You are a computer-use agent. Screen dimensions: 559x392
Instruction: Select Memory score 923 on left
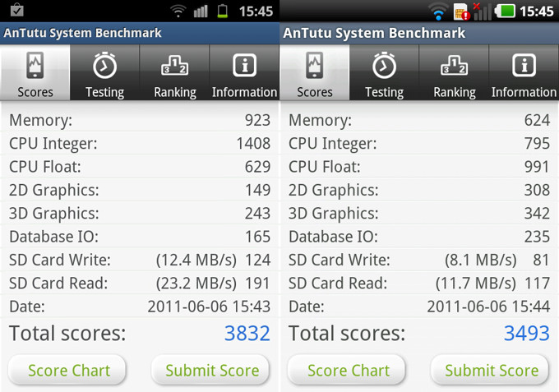257,120
